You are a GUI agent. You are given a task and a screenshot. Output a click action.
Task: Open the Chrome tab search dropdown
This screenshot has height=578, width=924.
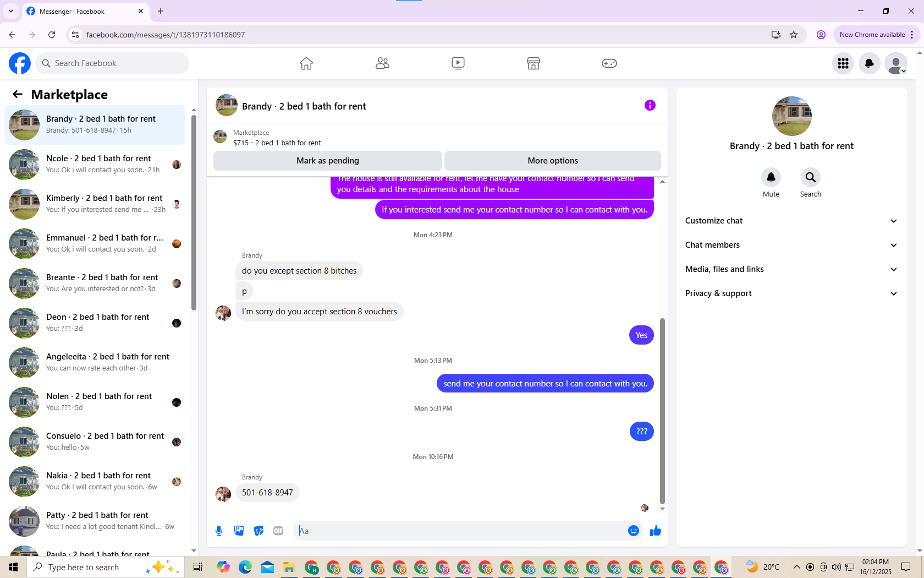point(11,11)
